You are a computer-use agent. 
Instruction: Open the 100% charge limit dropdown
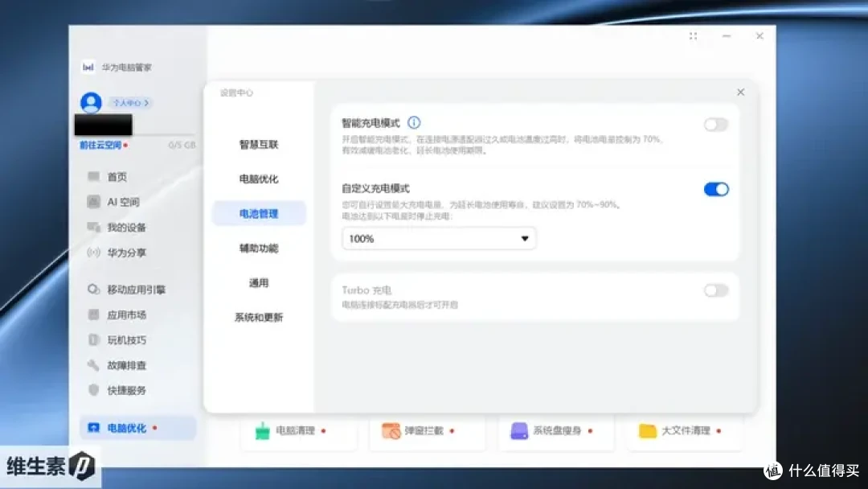pyautogui.click(x=439, y=239)
